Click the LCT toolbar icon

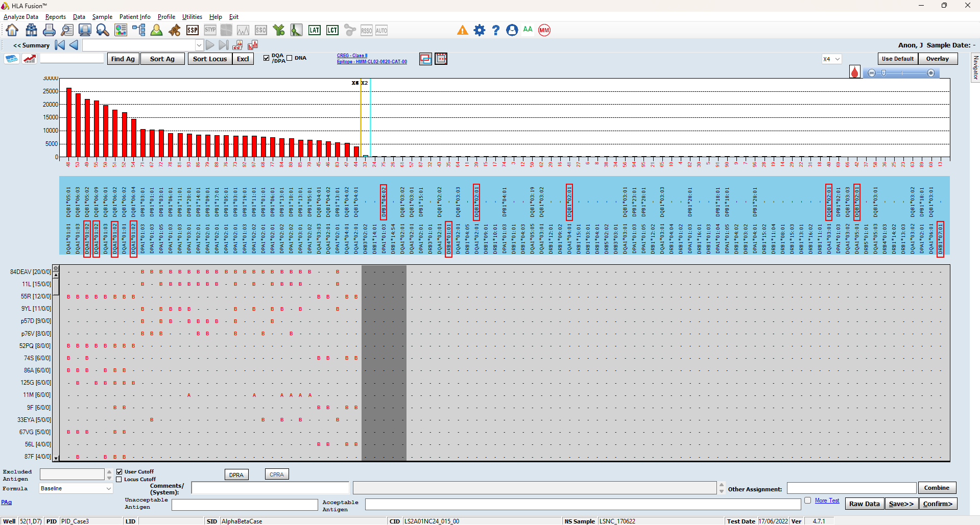point(332,30)
